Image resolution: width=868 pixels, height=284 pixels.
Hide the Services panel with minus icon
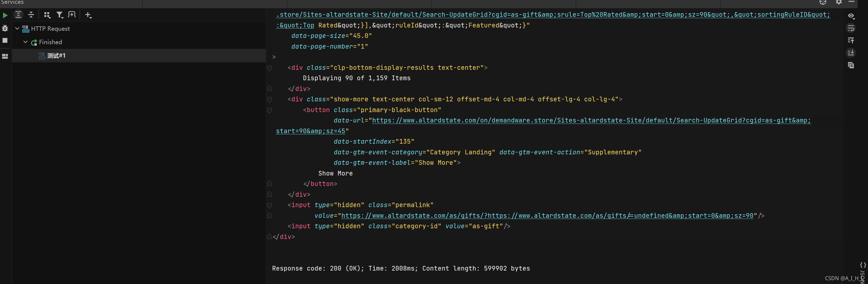[851, 2]
